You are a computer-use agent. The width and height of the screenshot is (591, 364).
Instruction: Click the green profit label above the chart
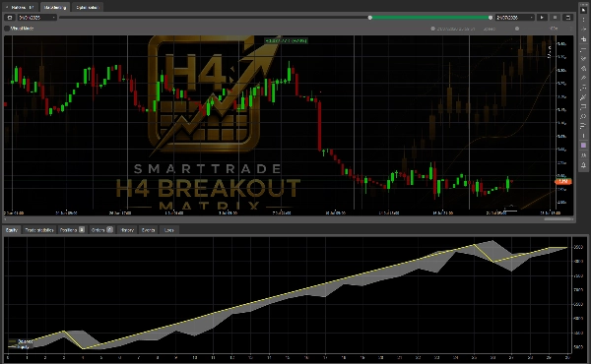[x=286, y=40]
